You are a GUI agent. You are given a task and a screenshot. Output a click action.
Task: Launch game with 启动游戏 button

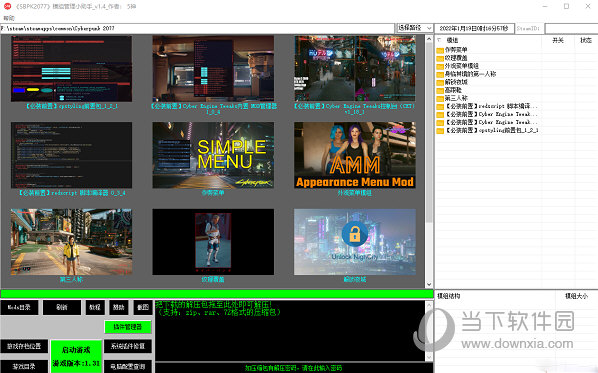(76, 356)
